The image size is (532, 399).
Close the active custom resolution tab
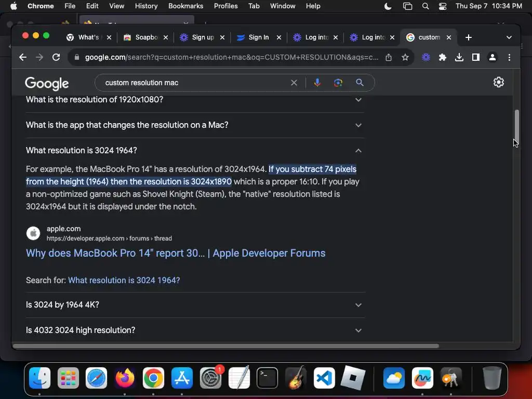tap(448, 37)
